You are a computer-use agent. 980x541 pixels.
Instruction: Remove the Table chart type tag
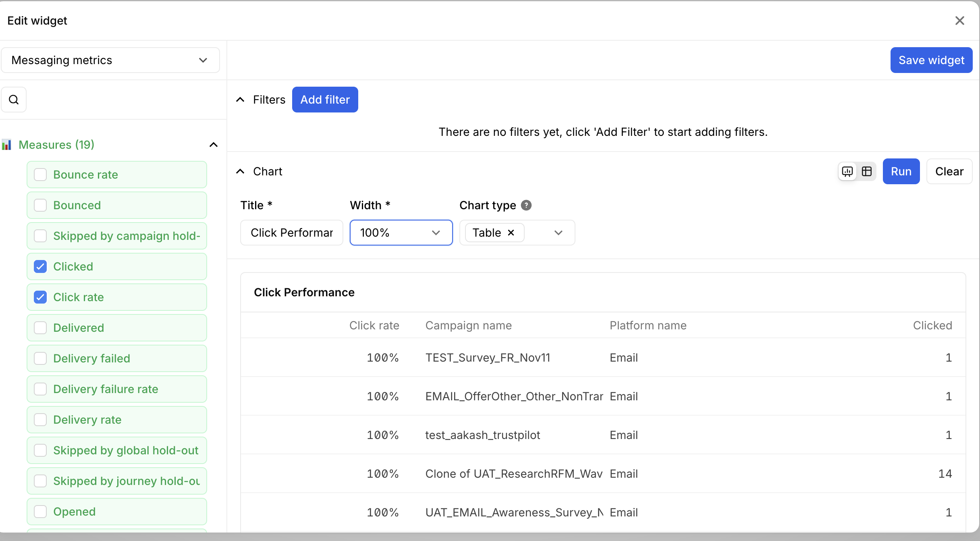511,233
